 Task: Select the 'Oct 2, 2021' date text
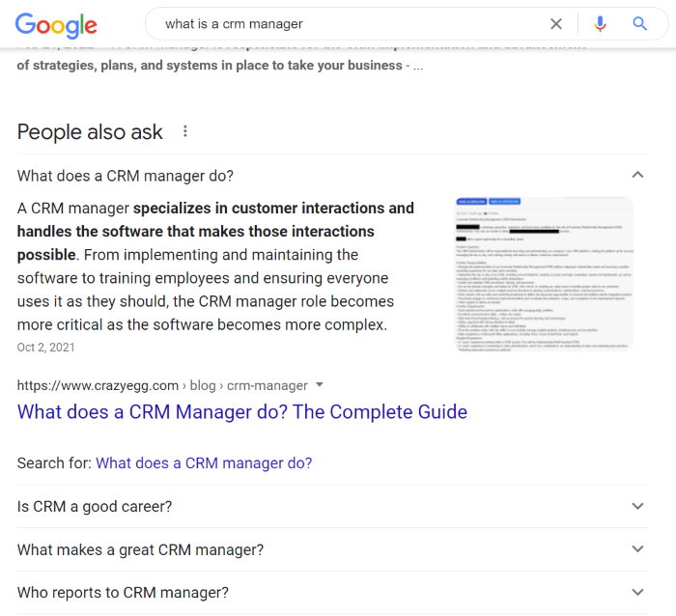(45, 347)
